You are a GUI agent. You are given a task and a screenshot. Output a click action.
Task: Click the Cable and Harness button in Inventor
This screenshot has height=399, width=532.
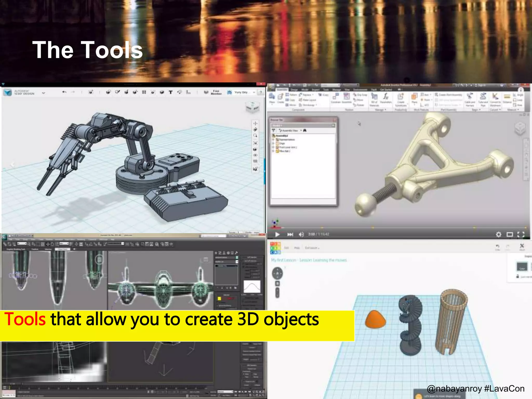[x=470, y=100]
